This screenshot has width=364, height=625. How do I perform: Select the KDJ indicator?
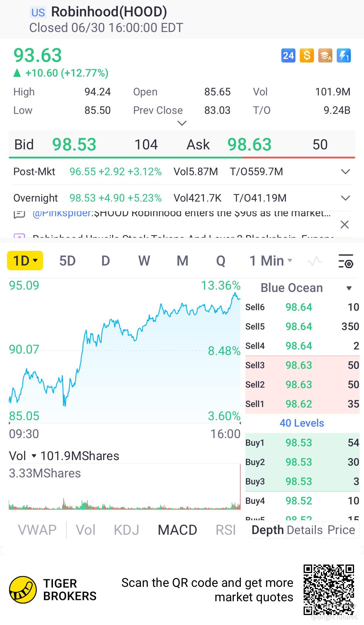127,530
